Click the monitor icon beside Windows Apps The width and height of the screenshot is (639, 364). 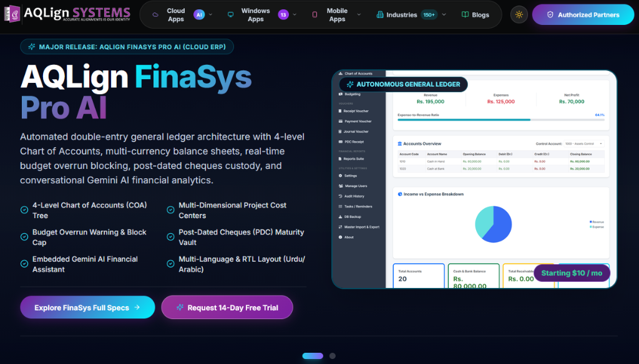coord(231,15)
